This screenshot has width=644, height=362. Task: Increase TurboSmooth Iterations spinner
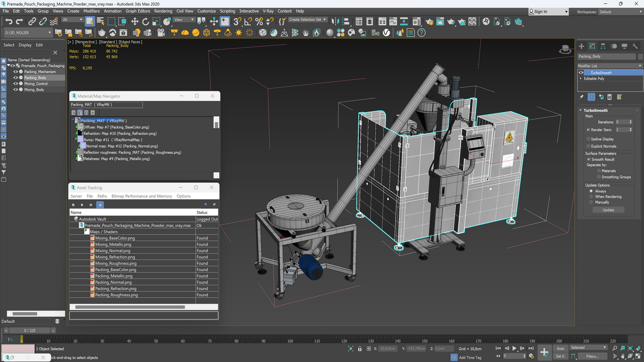[x=631, y=121]
